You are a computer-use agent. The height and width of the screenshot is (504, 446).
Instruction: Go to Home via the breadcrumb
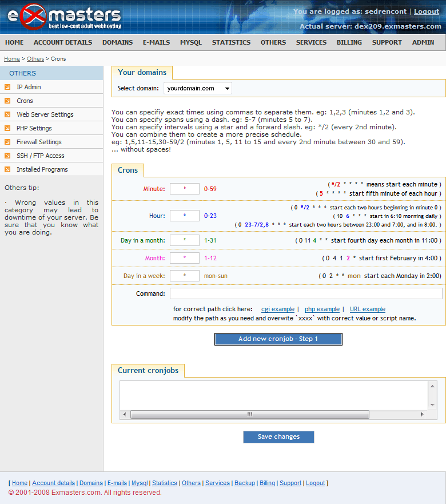pos(12,59)
